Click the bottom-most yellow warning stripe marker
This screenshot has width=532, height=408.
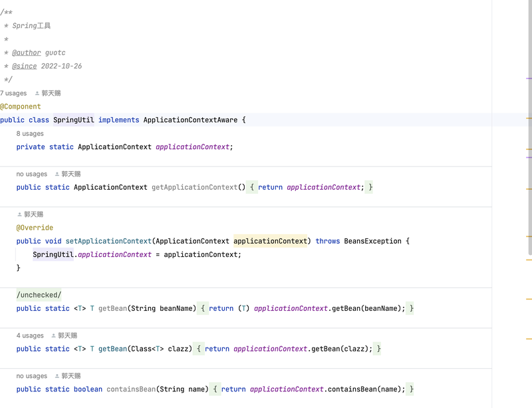click(x=529, y=339)
